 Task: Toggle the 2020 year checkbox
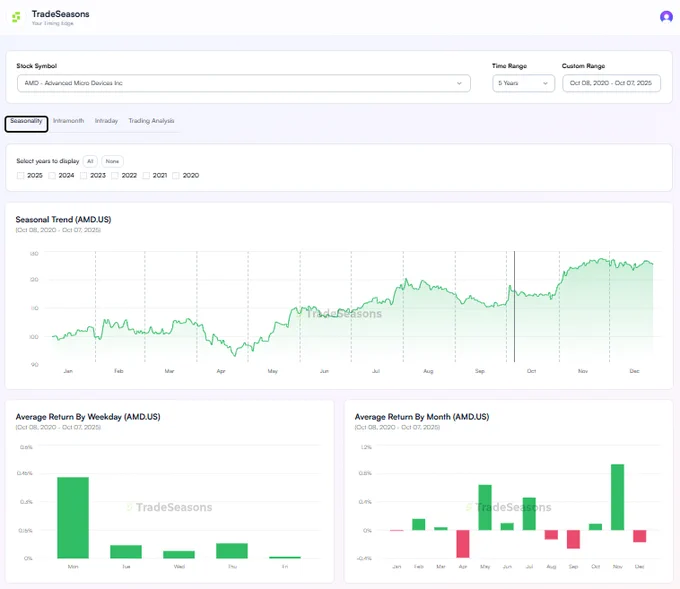click(x=176, y=175)
